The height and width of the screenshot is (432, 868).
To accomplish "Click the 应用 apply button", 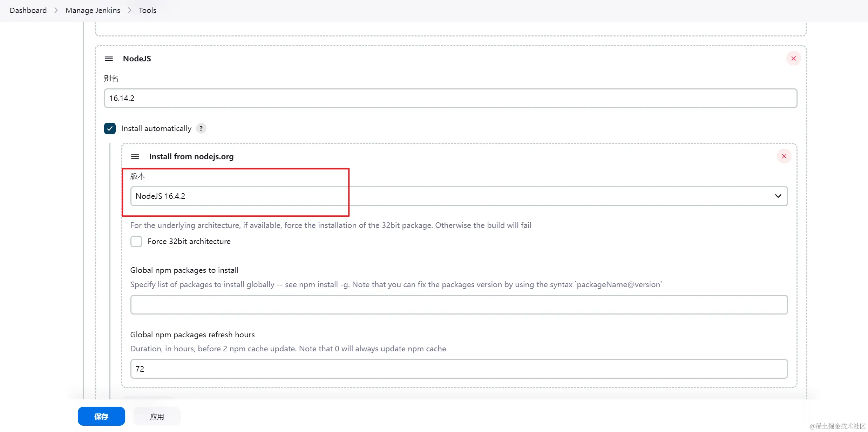I will tap(157, 416).
